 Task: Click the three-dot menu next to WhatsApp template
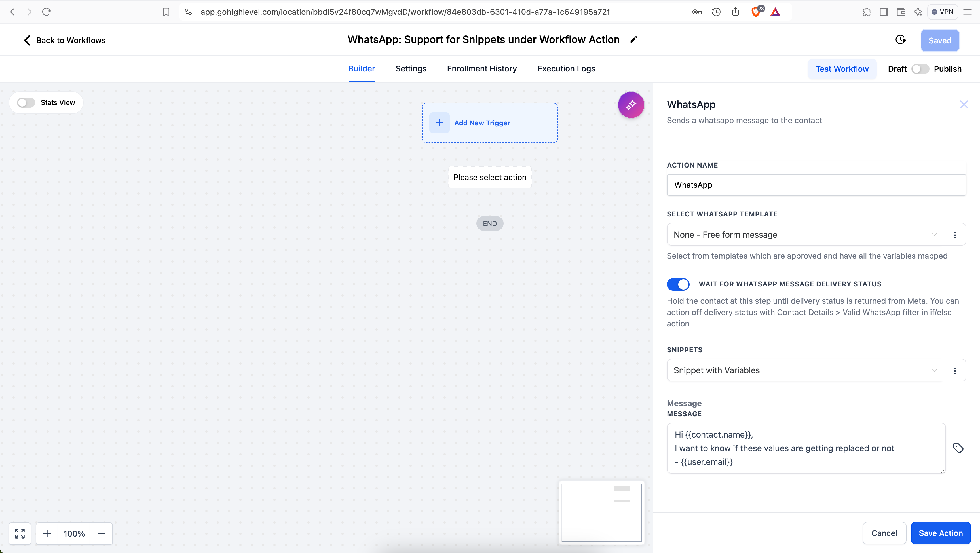click(x=955, y=235)
